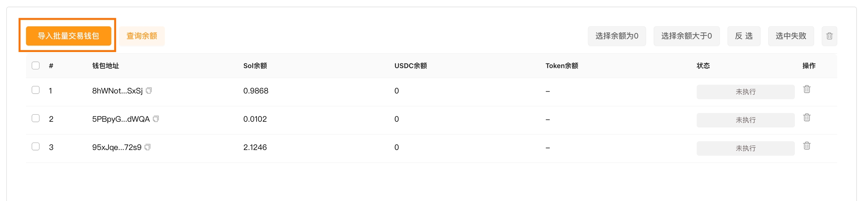Click the 未执行 status in row 3
The height and width of the screenshot is (201, 868).
point(745,148)
